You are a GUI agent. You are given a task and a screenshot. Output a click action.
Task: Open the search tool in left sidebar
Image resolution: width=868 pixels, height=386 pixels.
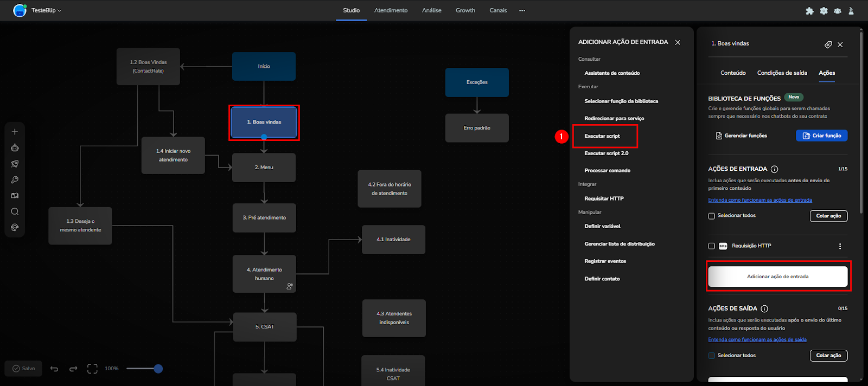(x=15, y=211)
